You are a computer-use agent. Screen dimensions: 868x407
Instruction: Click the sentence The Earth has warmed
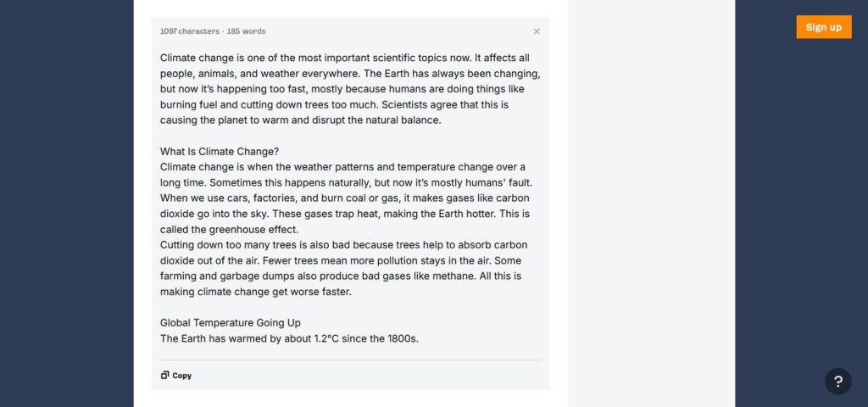click(x=290, y=338)
